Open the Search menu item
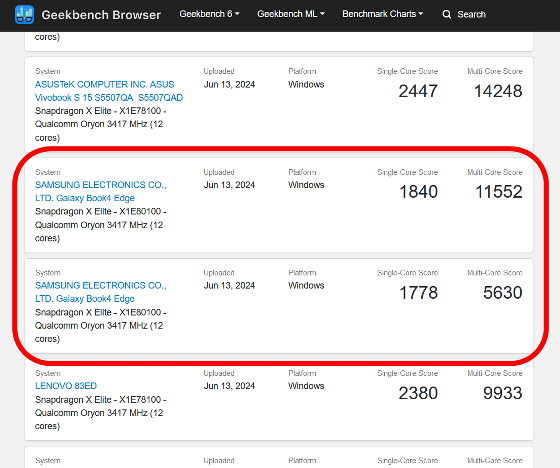 pos(464,14)
